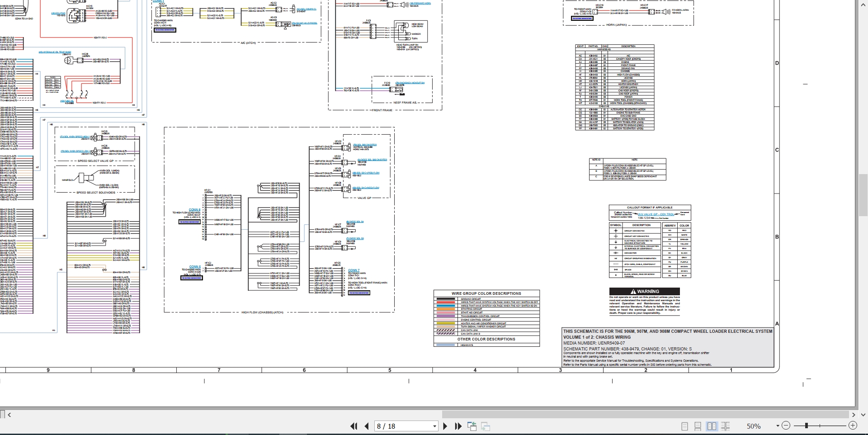Click the CALLOUT FORMAT IF APPLICABLE heading
Viewport: 868px width, 435px height.
click(650, 208)
